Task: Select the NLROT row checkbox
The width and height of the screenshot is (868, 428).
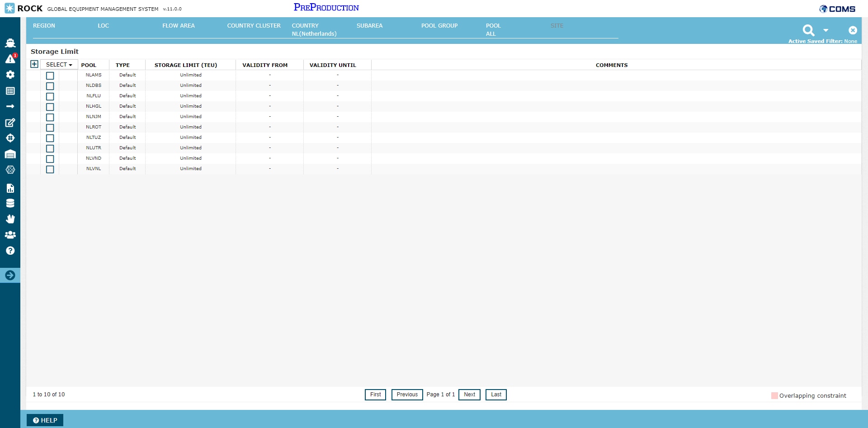Action: click(x=50, y=128)
